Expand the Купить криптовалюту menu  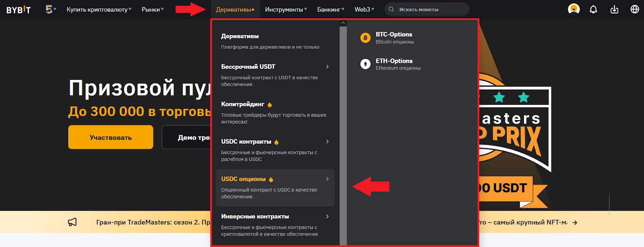click(x=99, y=9)
